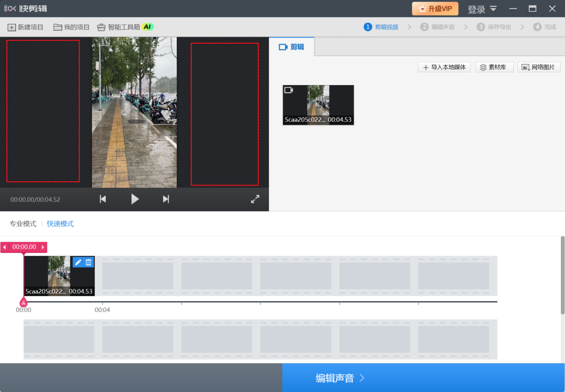Edit the timeline clip with pencil icon

click(x=78, y=262)
